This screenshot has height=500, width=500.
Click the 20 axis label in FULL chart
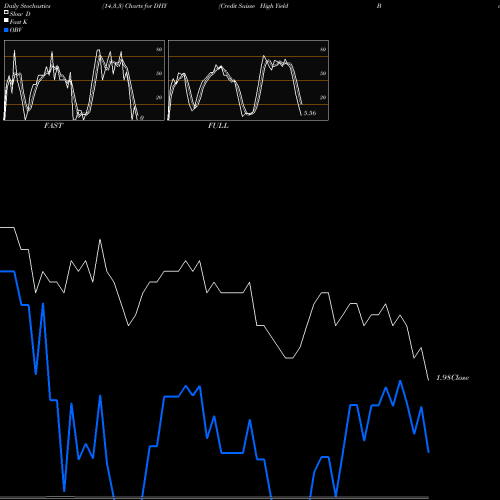click(323, 97)
